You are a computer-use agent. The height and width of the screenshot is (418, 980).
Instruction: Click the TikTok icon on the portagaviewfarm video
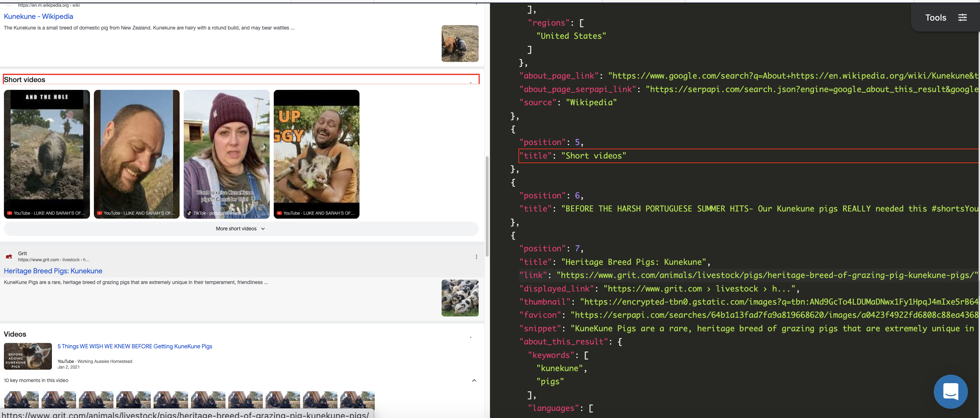189,213
